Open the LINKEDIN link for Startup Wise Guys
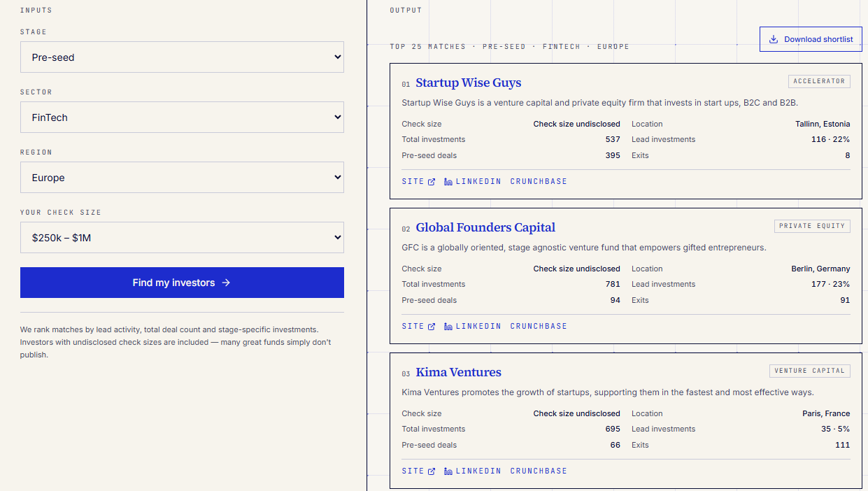The image size is (868, 491). (473, 182)
